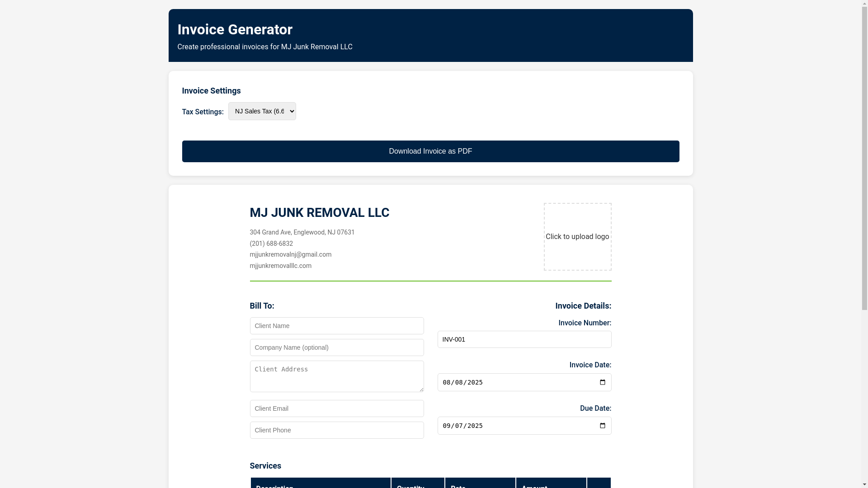The width and height of the screenshot is (868, 488).
Task: Click MJ JUNK REMOVAL LLC company name
Action: pyautogui.click(x=319, y=213)
